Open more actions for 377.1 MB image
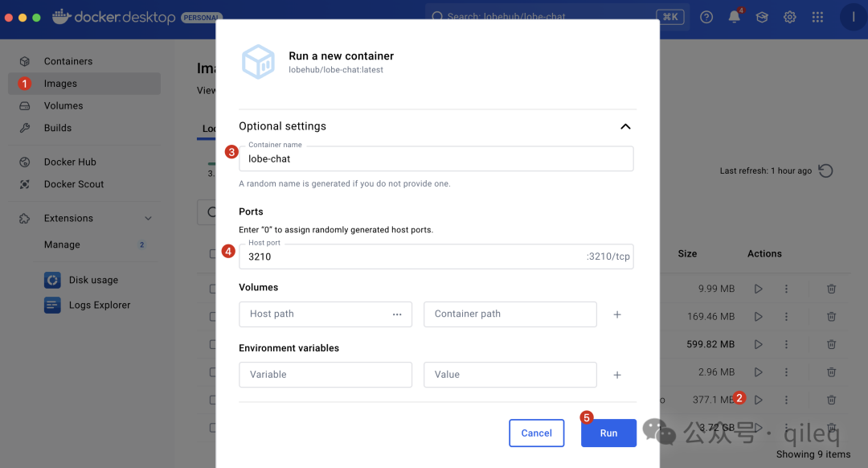The height and width of the screenshot is (468, 868). pyautogui.click(x=786, y=400)
